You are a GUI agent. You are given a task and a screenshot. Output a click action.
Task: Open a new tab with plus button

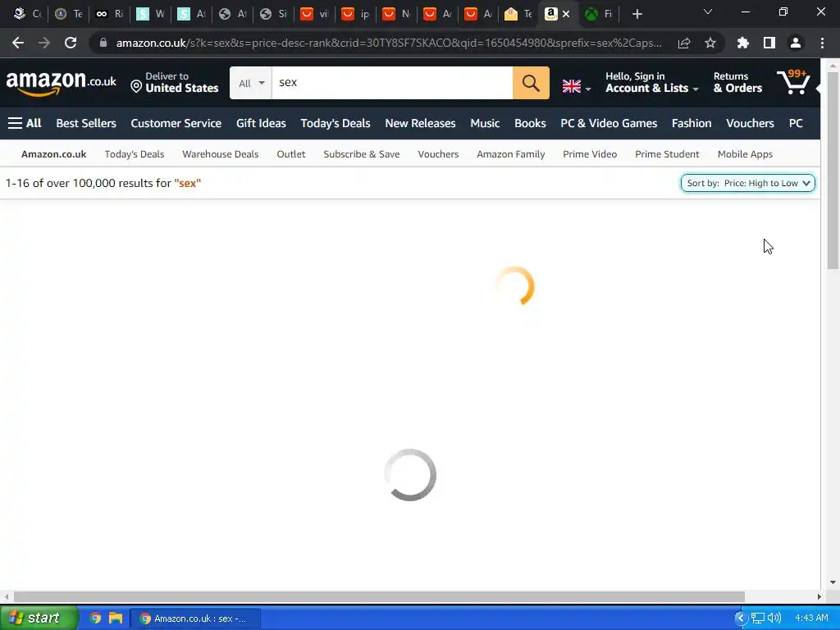[637, 14]
